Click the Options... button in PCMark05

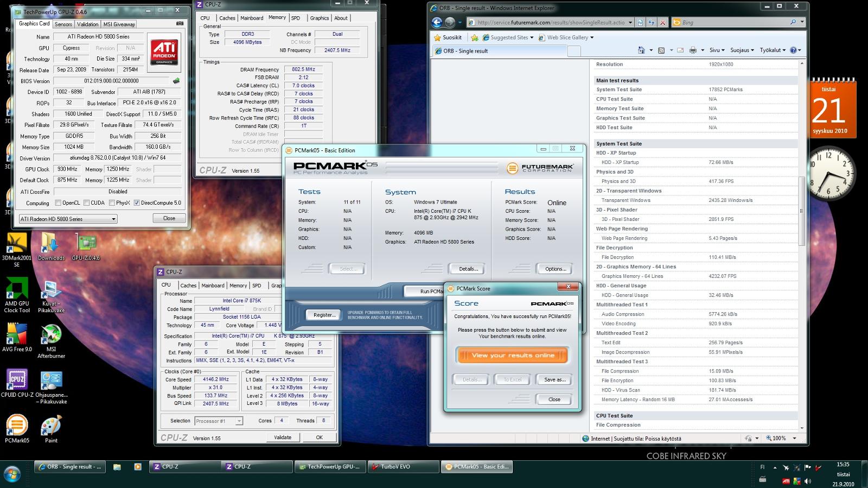click(x=556, y=269)
